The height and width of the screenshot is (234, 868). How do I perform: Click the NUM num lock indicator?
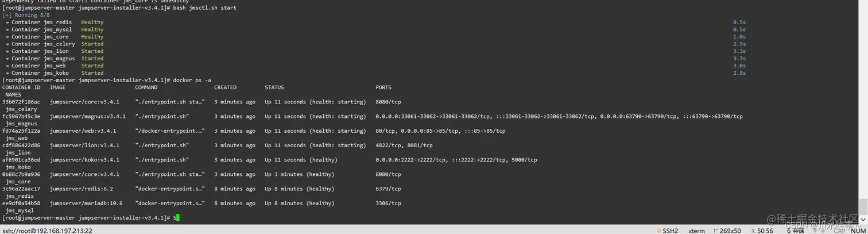[857, 231]
